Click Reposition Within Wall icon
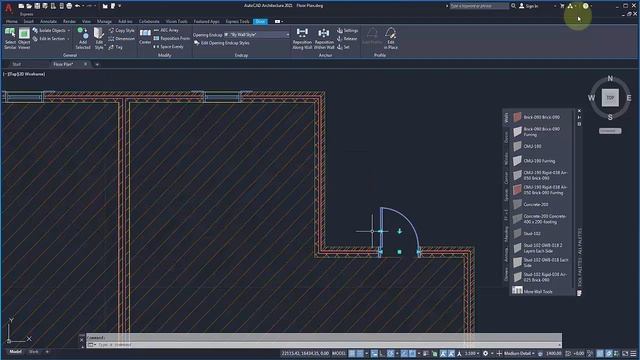The width and height of the screenshot is (640, 360). pos(324,38)
